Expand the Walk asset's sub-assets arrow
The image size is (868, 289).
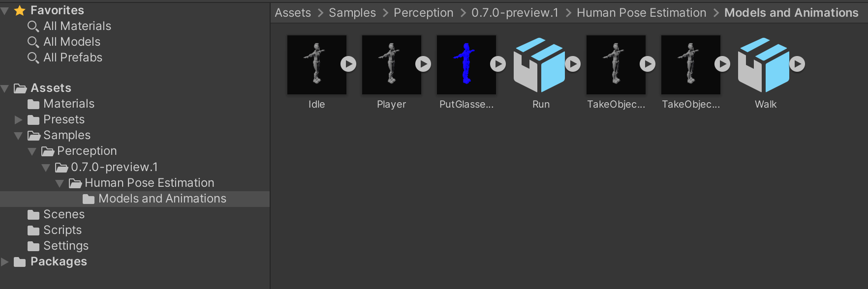797,64
